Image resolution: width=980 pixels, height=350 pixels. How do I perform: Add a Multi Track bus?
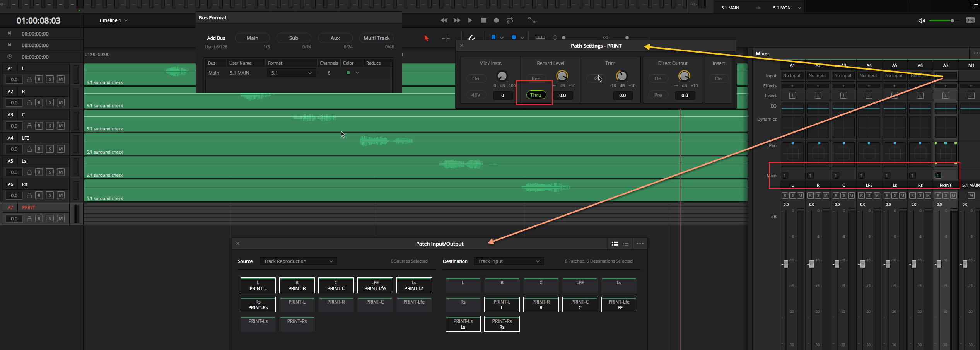click(x=376, y=38)
